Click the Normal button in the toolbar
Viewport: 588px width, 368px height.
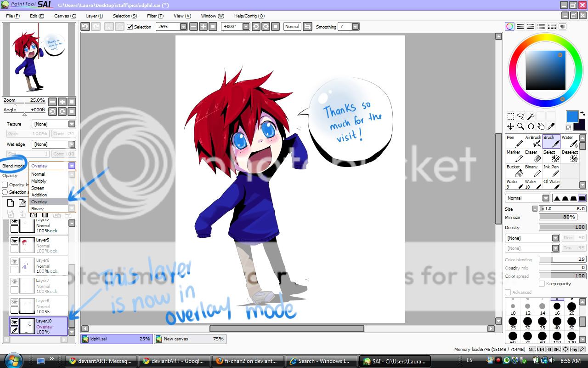click(x=292, y=27)
